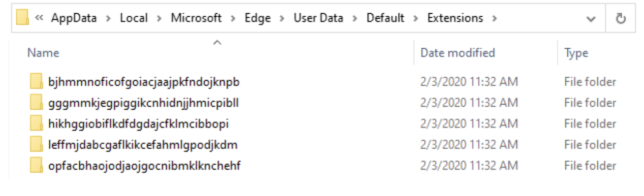The image size is (644, 196).
Task: Select the folder icon of bjhmmnoficofgoiacjaajpkfndojknpb
Action: click(x=36, y=81)
